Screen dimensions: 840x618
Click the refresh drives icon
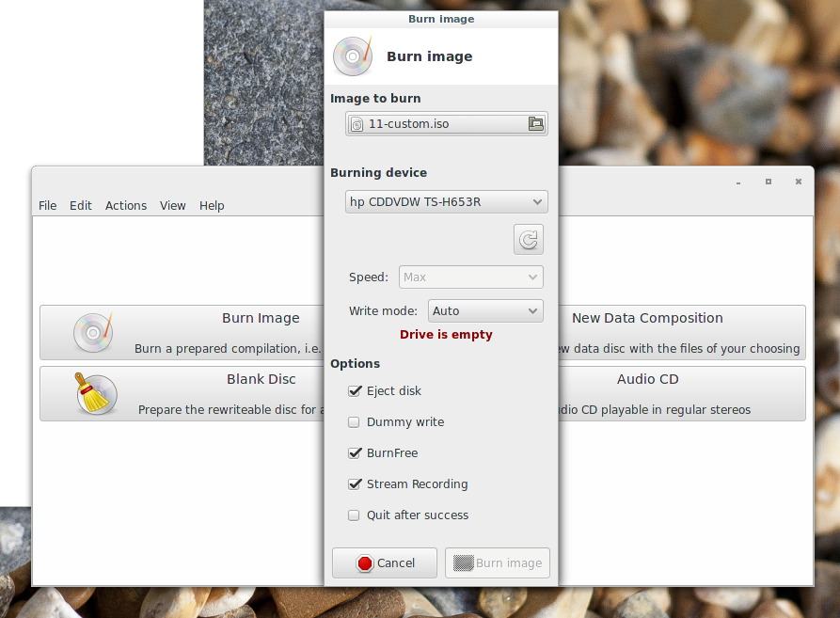click(528, 239)
